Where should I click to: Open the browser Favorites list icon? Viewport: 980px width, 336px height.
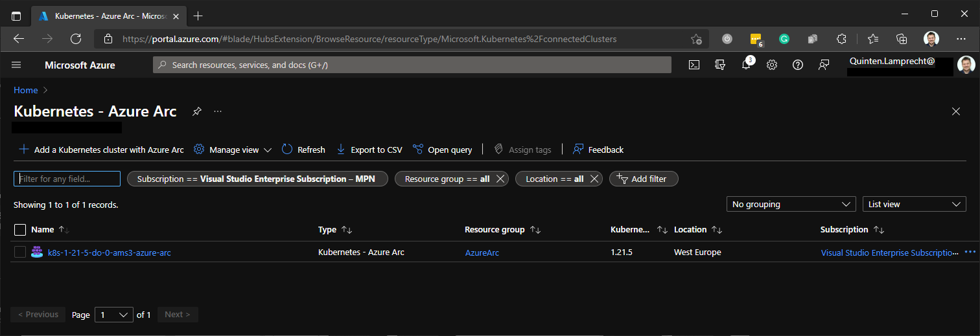(872, 39)
